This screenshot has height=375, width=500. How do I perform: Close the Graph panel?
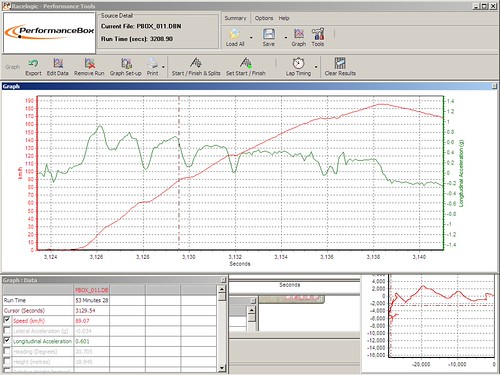click(x=494, y=86)
